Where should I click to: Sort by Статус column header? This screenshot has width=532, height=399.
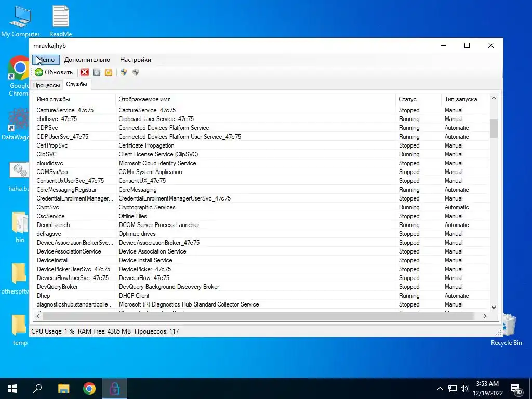(418, 99)
